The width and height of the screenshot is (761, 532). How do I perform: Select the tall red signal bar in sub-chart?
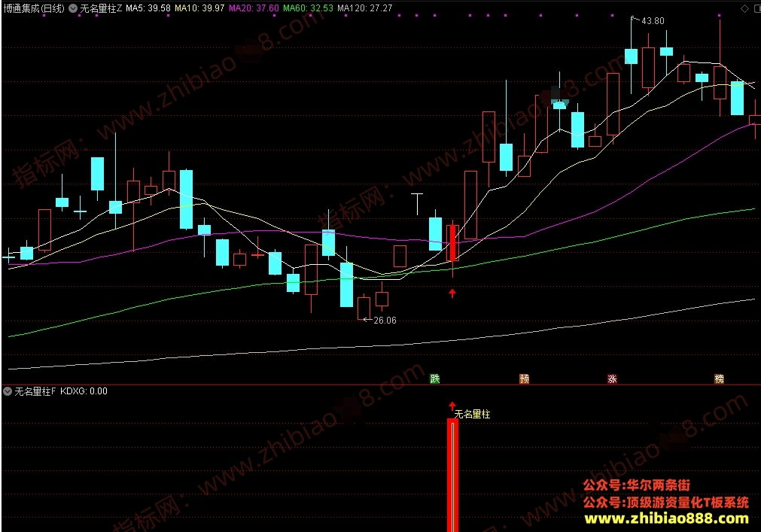452,476
